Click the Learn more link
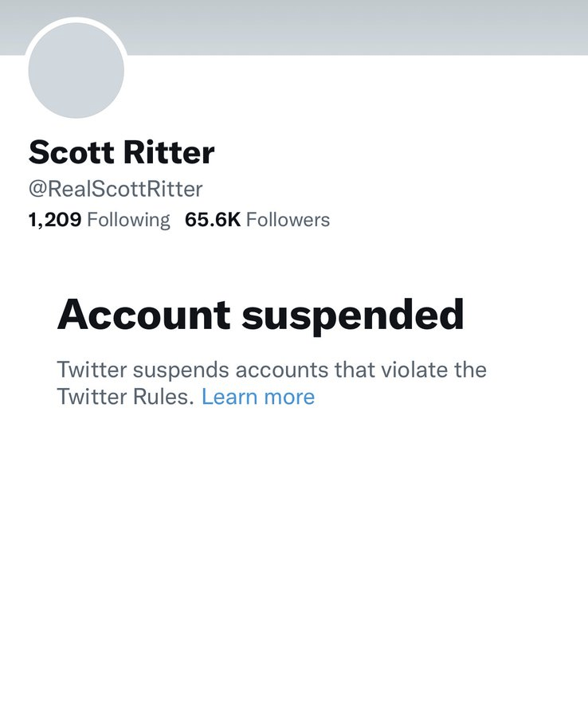The height and width of the screenshot is (717, 588). pyautogui.click(x=258, y=396)
